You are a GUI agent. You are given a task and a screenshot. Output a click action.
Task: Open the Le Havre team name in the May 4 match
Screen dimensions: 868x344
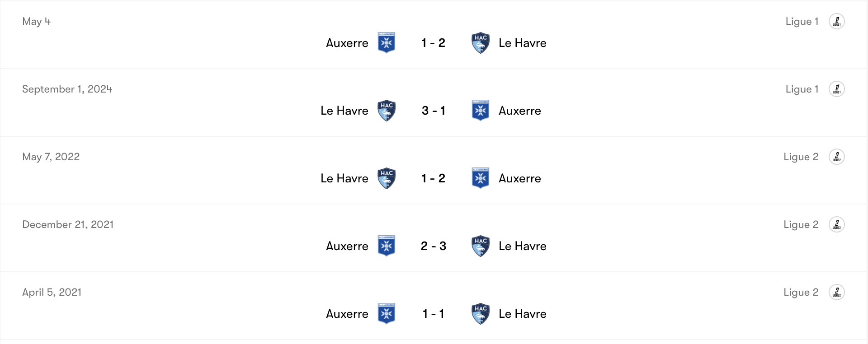point(523,43)
